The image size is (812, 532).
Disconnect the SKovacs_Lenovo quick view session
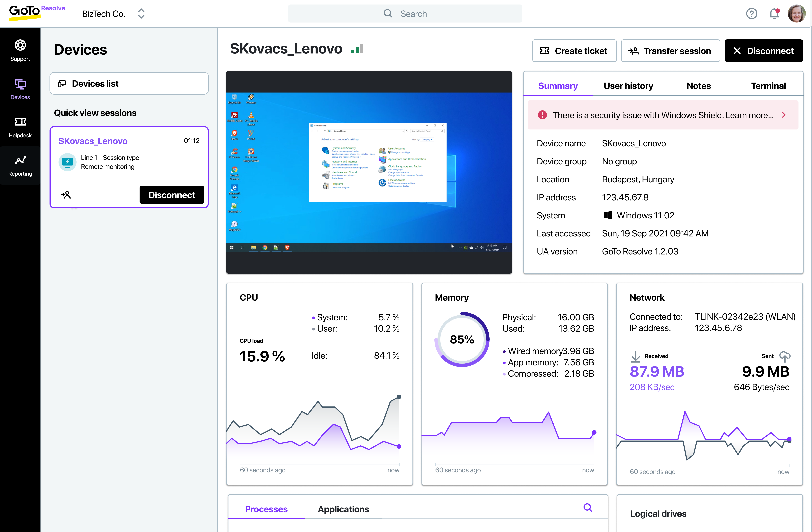(x=172, y=195)
